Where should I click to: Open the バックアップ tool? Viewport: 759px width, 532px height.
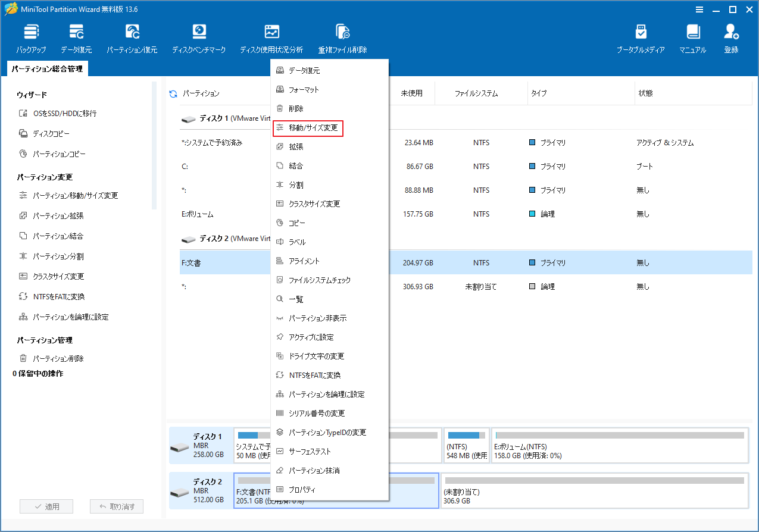pyautogui.click(x=30, y=37)
